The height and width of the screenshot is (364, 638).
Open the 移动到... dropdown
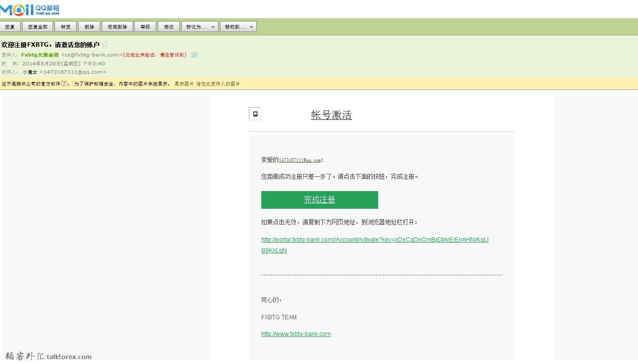click(238, 27)
